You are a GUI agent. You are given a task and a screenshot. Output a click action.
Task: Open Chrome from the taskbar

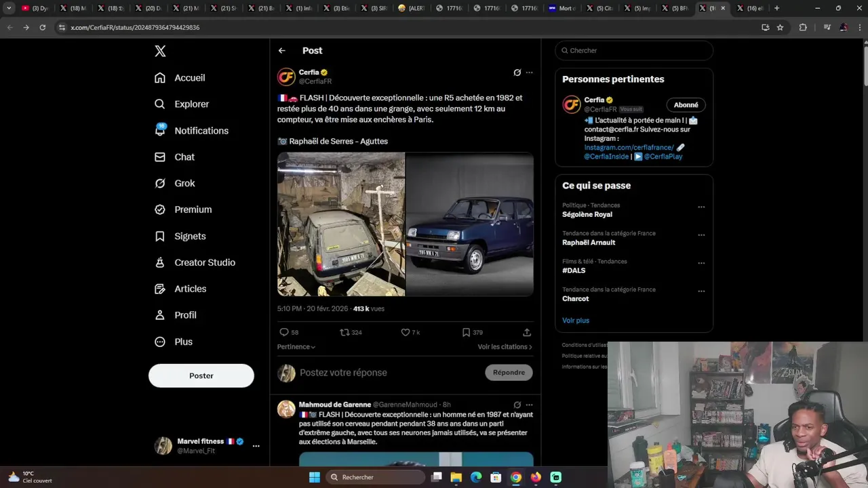point(516,477)
